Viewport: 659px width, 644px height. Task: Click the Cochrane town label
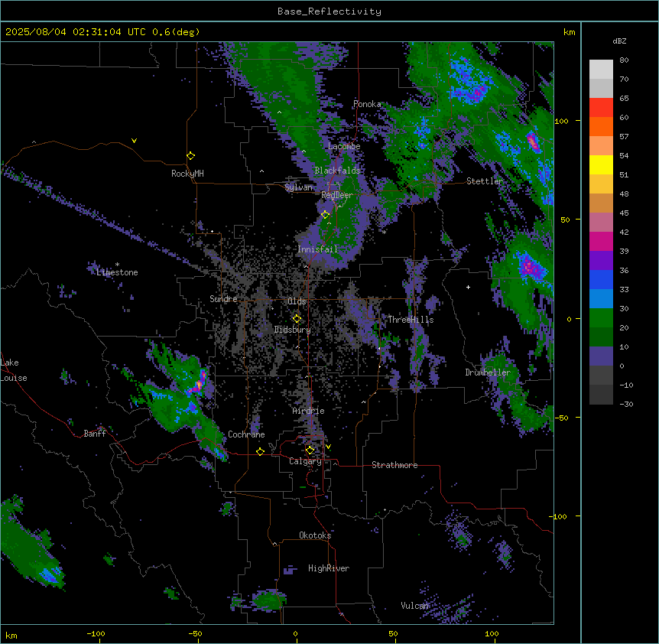point(246,434)
